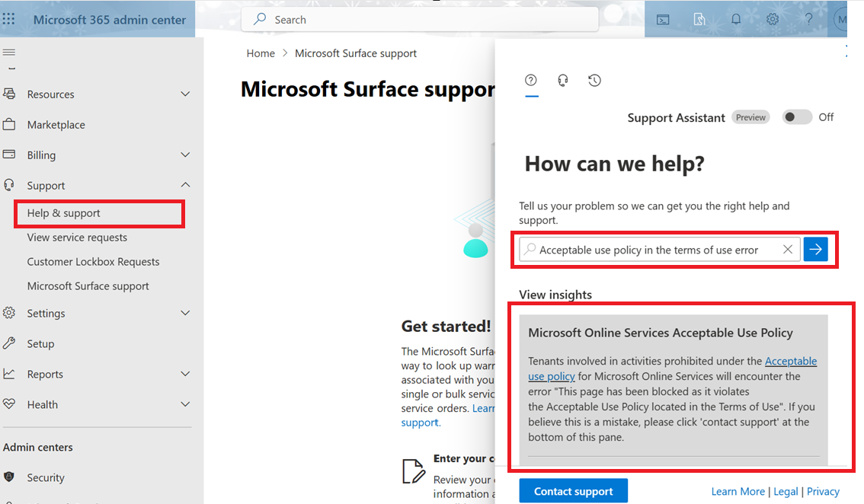Click the Support headset icon in sidebar

click(x=9, y=185)
